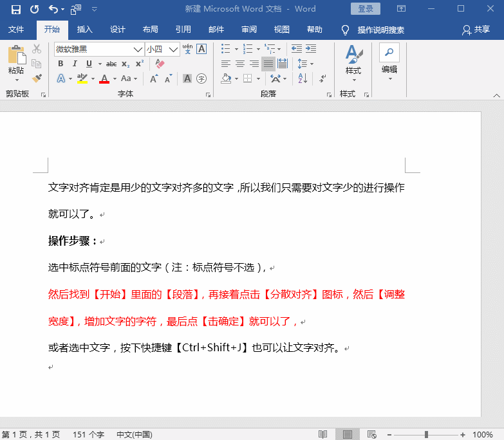Click the Format Painter brush icon
The height and width of the screenshot is (440, 504).
click(37, 78)
